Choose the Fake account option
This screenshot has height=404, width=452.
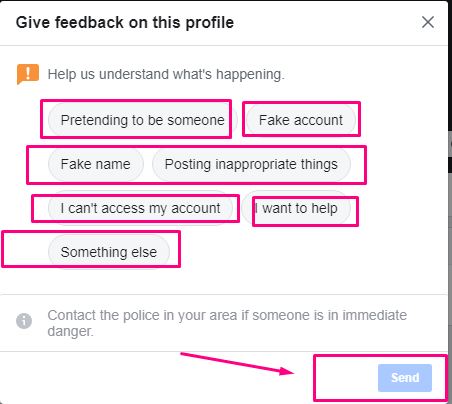(301, 120)
